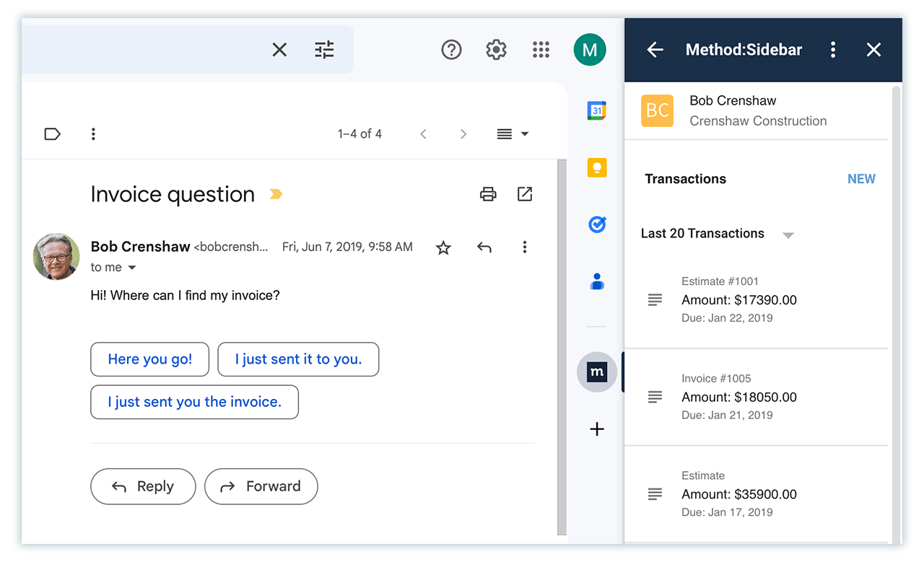This screenshot has width=924, height=562.
Task: Click the Bob Crenshaw contact name in the sidebar
Action: click(733, 100)
